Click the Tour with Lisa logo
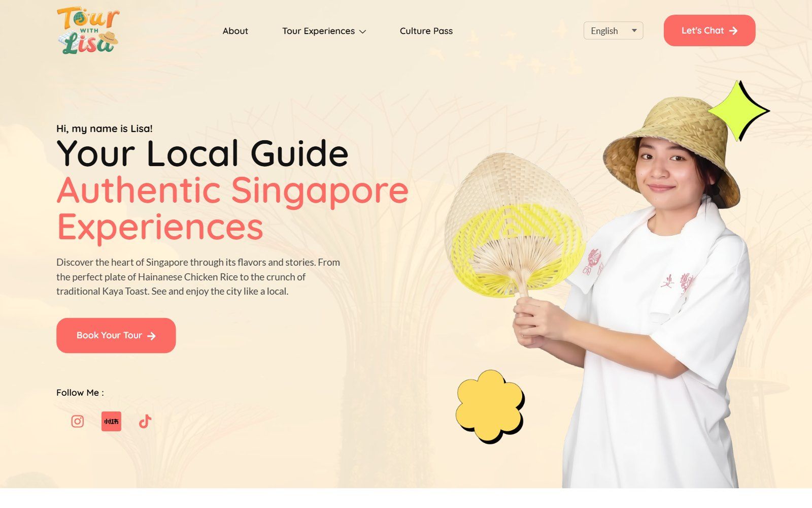Viewport: 812px width, 508px height. click(88, 30)
